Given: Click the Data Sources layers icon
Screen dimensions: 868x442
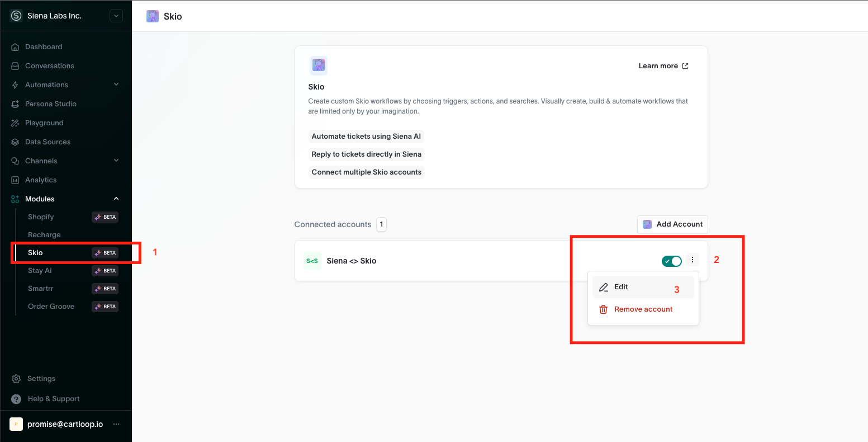Looking at the screenshot, I should [x=16, y=142].
